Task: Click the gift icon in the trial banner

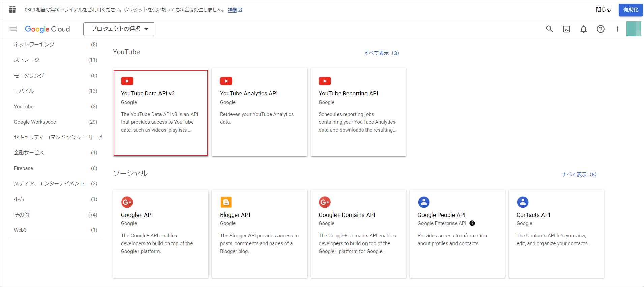Action: click(x=12, y=10)
